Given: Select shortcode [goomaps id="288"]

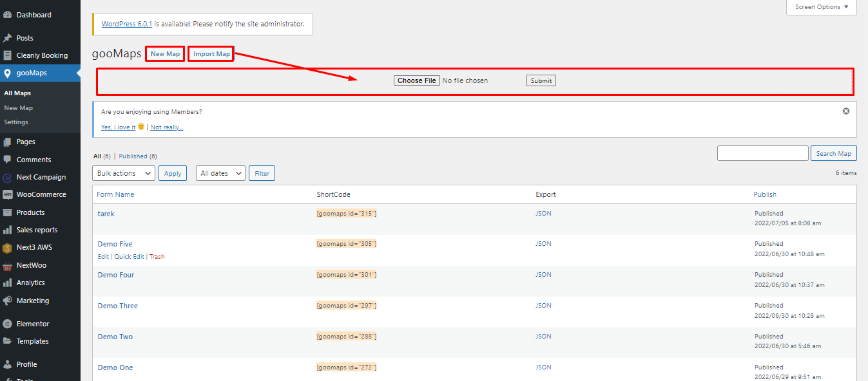Looking at the screenshot, I should pos(347,337).
